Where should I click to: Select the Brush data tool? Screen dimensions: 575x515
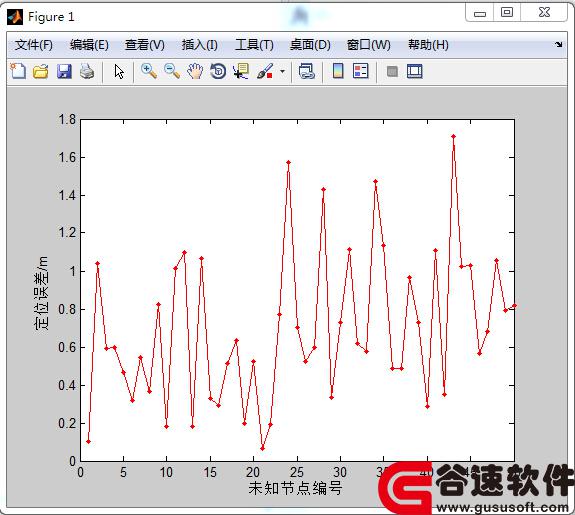coord(265,71)
